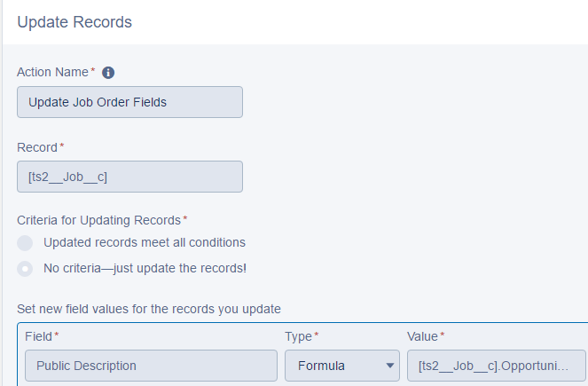Click the Action Name text field
Screen dimensions: 588x386
[x=129, y=102]
